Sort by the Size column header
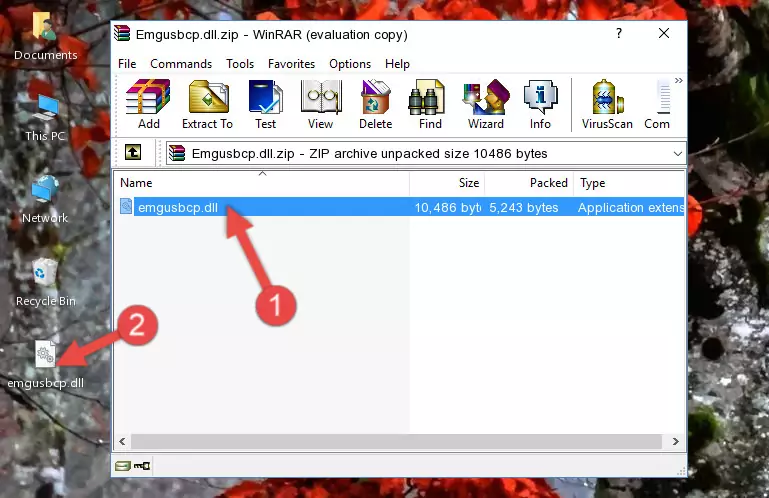The width and height of the screenshot is (769, 498). pos(447,183)
